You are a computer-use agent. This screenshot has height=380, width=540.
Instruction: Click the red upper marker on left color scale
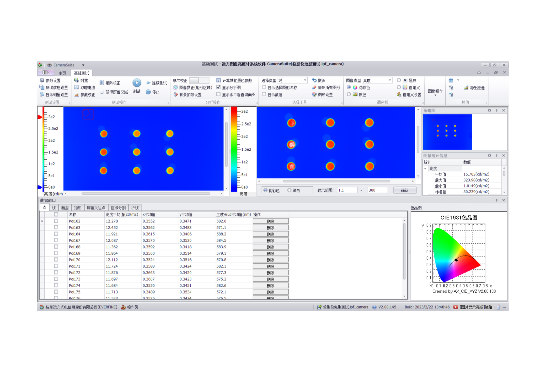click(40, 117)
